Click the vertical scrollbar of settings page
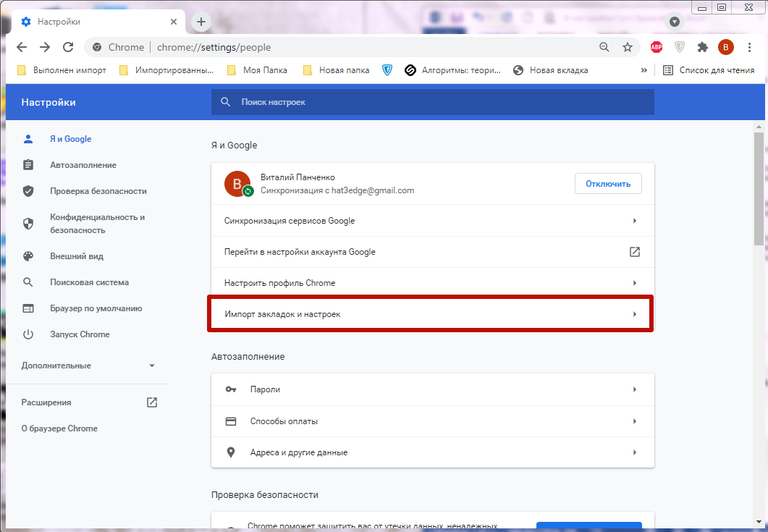Viewport: 768px width, 532px height. (x=758, y=188)
